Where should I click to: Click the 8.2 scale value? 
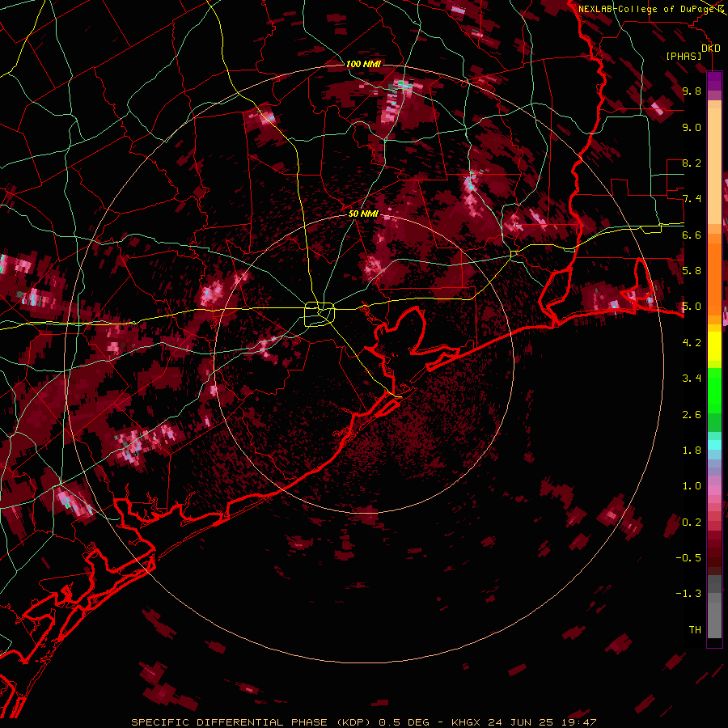coord(692,163)
